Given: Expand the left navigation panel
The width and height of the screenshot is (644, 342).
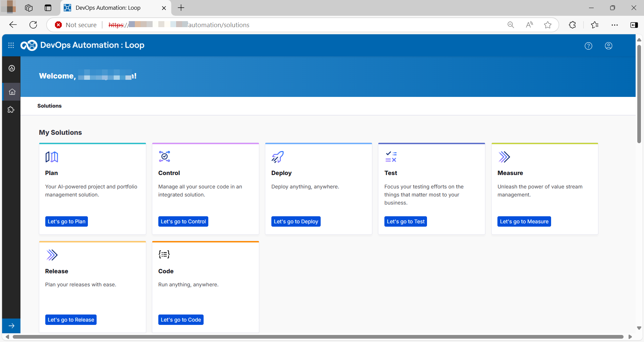Looking at the screenshot, I should [x=12, y=326].
